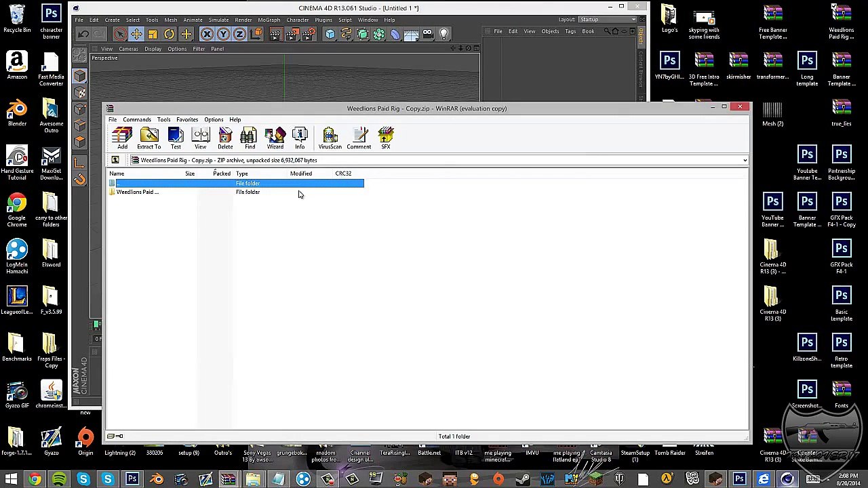
Task: Expand the WinRAR archive path dropdown
Action: pyautogui.click(x=745, y=161)
